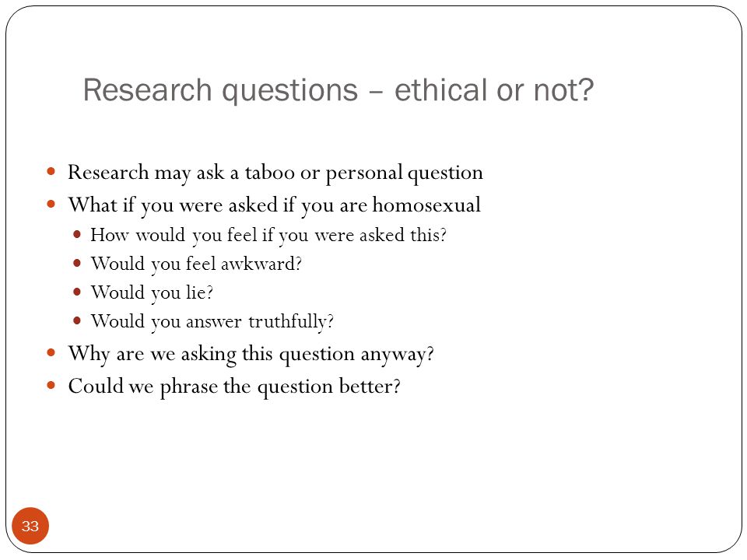The width and height of the screenshot is (747, 560).
Task: Click the dark red bullet before 'Would you answer truthfully?'
Action: click(x=77, y=320)
